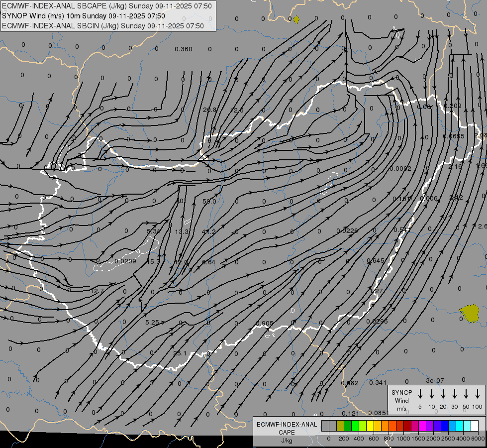Pick the pure yellow CAPE legend swatch
The height and width of the screenshot is (448, 487).
tap(370, 426)
